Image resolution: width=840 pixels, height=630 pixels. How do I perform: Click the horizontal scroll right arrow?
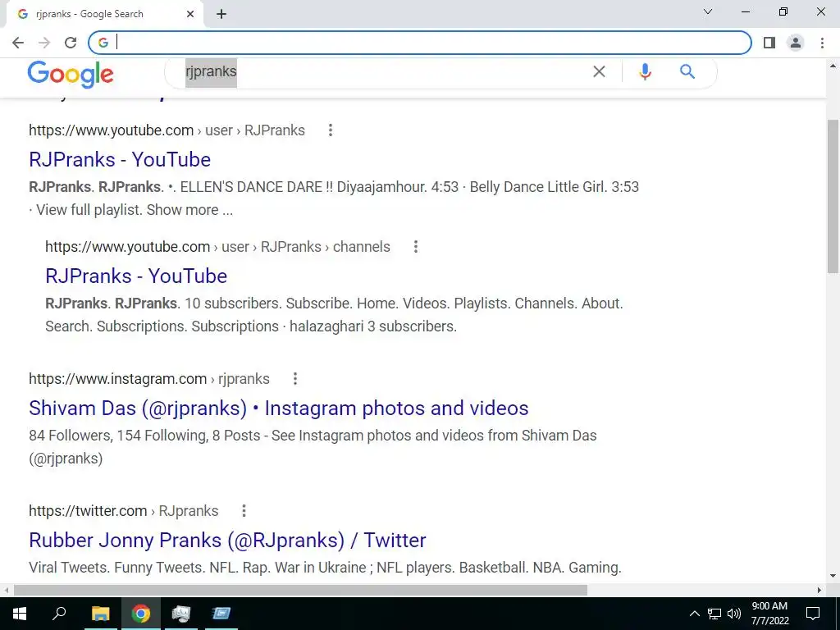click(819, 591)
